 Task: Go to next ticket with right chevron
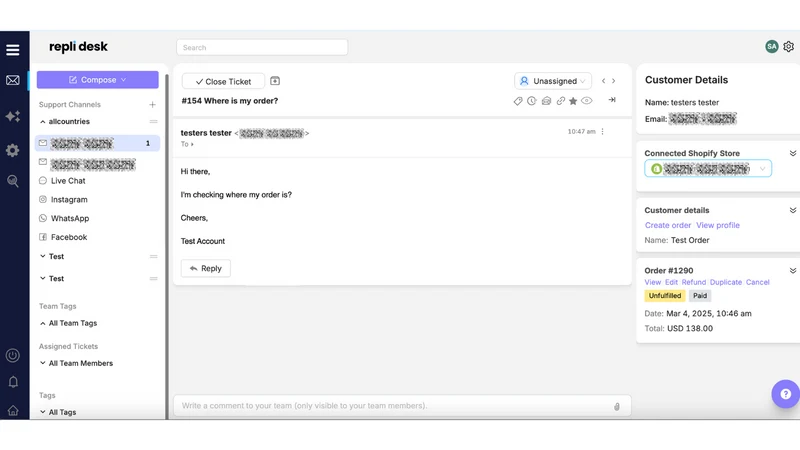click(614, 81)
